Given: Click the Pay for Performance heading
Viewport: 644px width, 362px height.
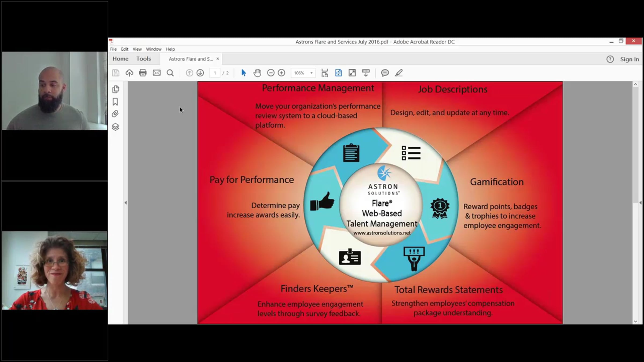Looking at the screenshot, I should 252,180.
